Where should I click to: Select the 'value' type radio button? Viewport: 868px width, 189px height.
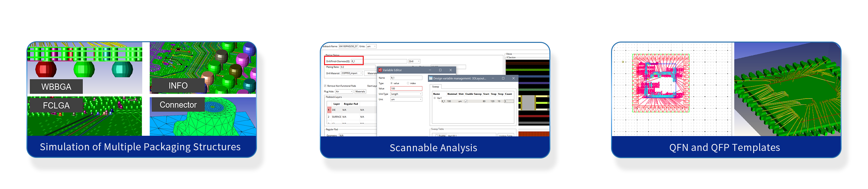(x=392, y=83)
